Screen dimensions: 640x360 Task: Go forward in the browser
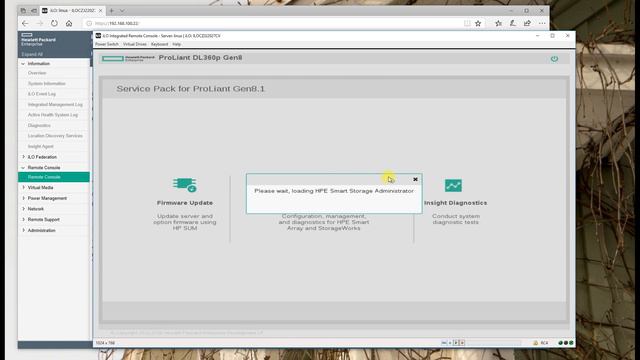[x=40, y=23]
